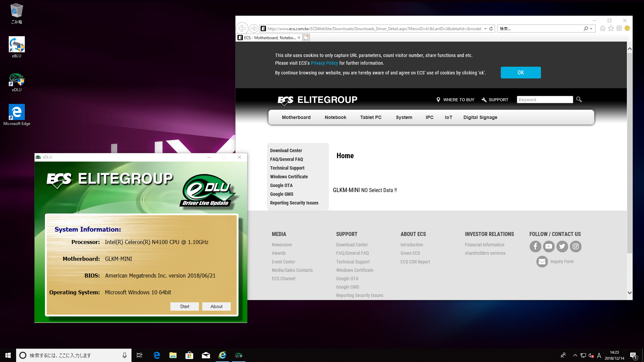This screenshot has height=362, width=644.
Task: Open Microsoft Edge from the desktop
Action: point(16,112)
